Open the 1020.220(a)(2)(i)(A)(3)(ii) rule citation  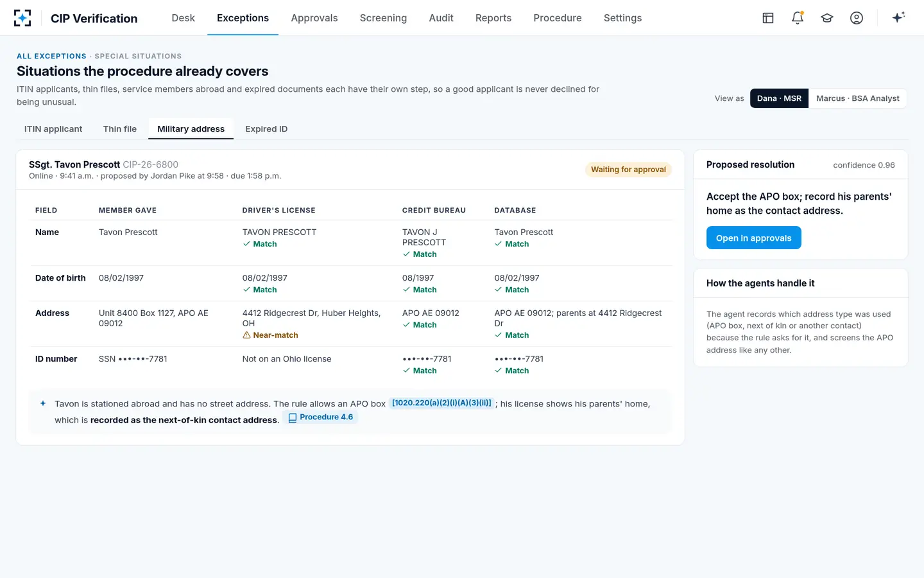(x=441, y=403)
